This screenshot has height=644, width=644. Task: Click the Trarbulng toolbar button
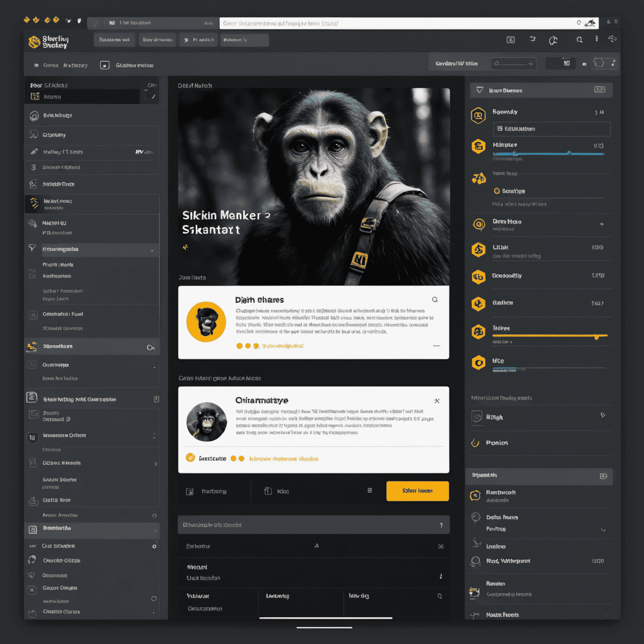click(214, 491)
